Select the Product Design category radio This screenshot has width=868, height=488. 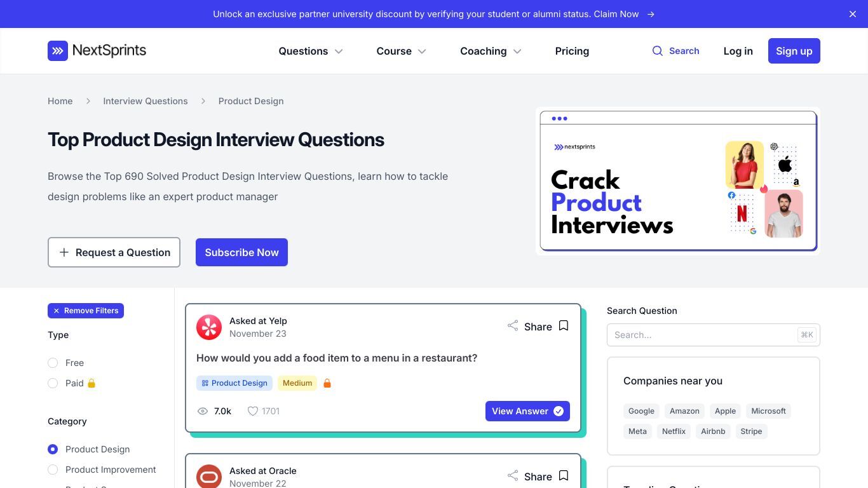(53, 449)
